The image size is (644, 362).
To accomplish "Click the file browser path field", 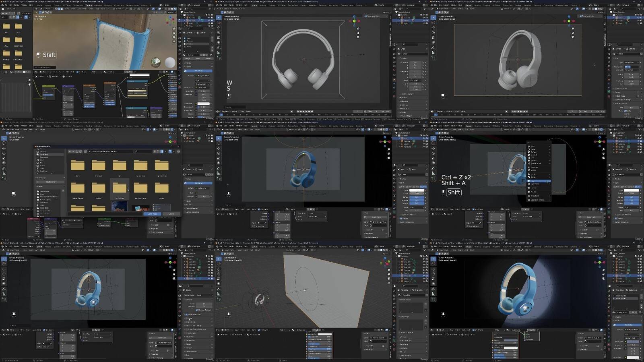I will (x=111, y=151).
